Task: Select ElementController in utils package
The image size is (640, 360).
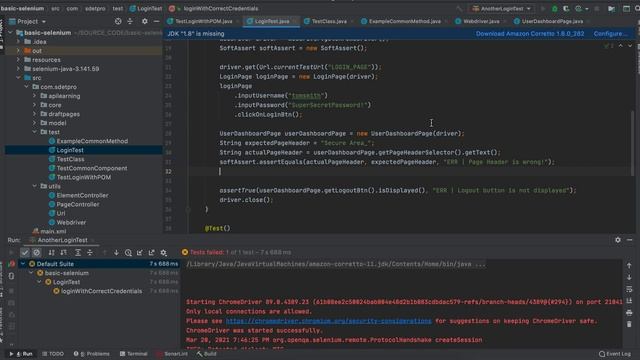Action: pos(82,195)
